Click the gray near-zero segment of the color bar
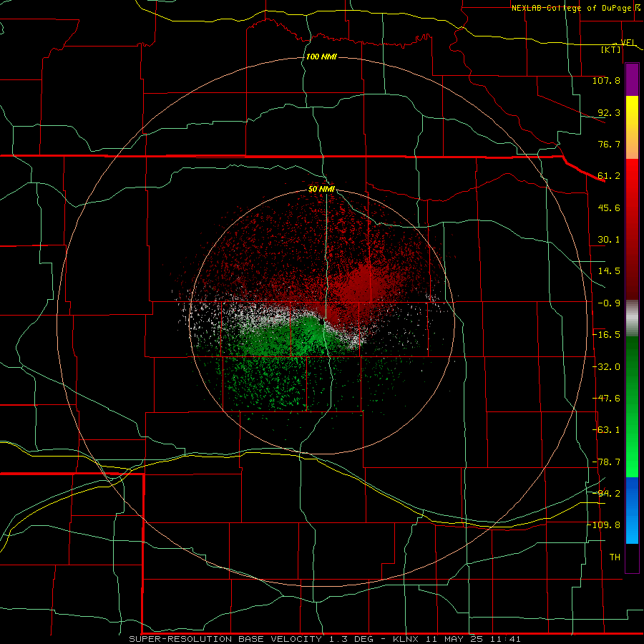The image size is (644, 644). [632, 318]
